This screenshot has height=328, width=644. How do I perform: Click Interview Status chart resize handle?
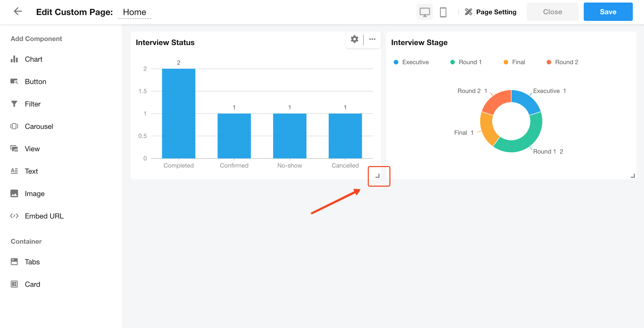tap(378, 176)
